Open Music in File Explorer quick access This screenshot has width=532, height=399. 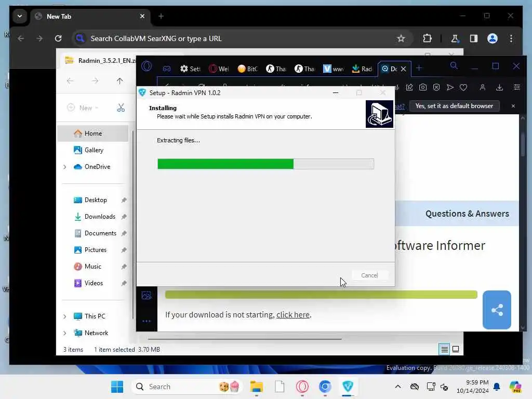tap(91, 267)
